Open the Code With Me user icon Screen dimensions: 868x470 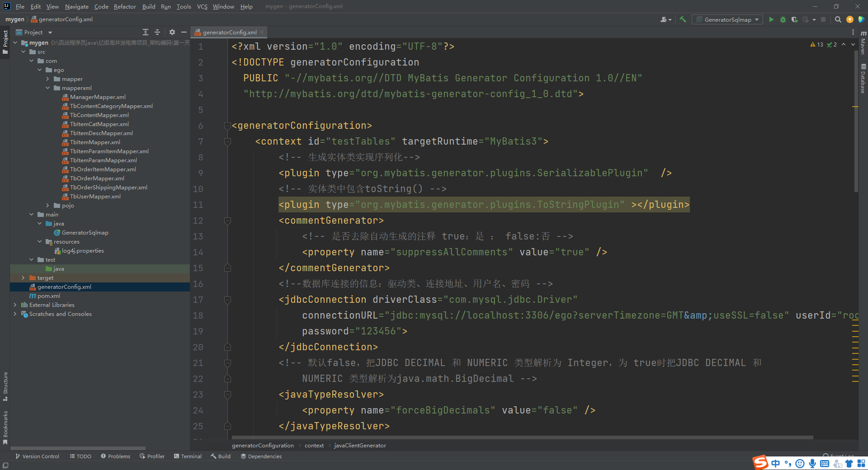(x=665, y=19)
